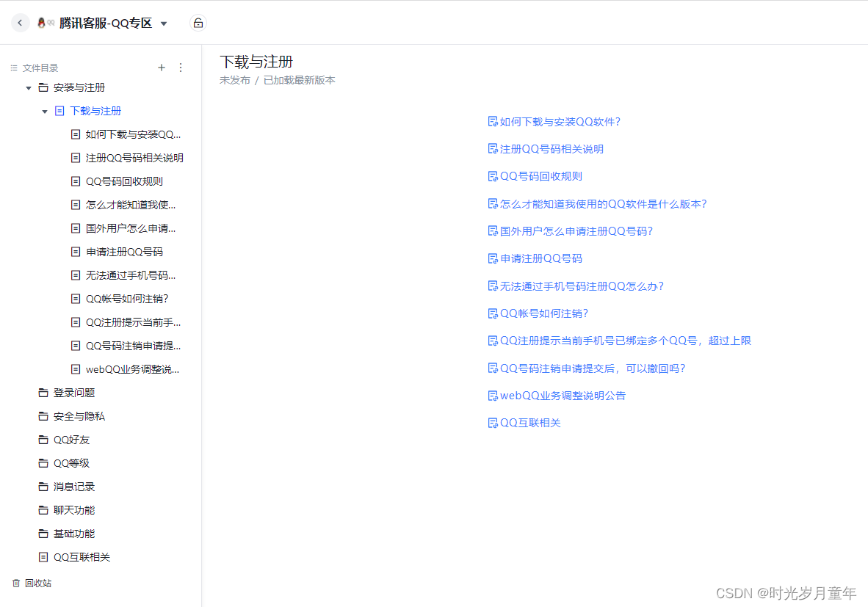Open sidebar doc QQ号码回收规则
This screenshot has width=868, height=607.
124,181
